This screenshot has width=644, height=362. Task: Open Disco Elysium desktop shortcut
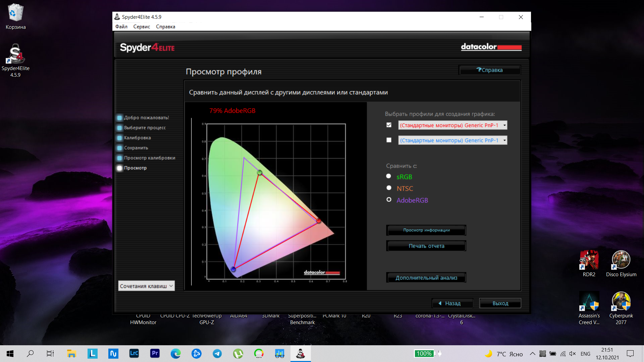coord(621,263)
